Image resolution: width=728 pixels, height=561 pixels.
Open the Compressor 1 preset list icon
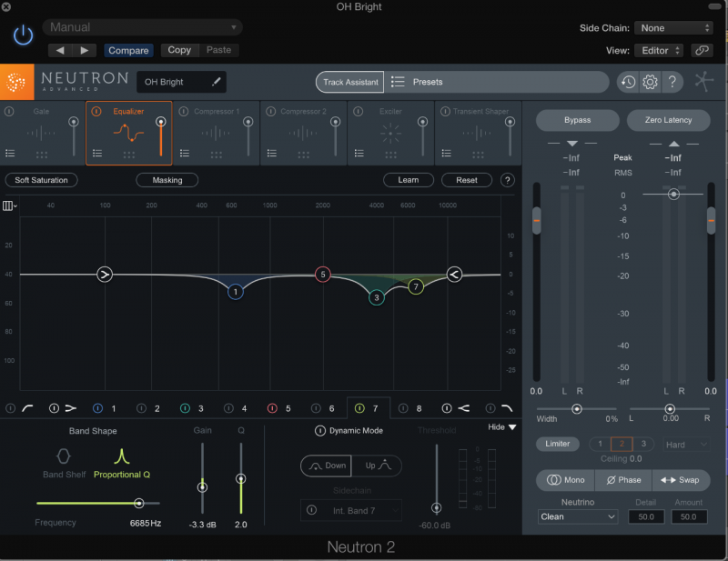185,153
